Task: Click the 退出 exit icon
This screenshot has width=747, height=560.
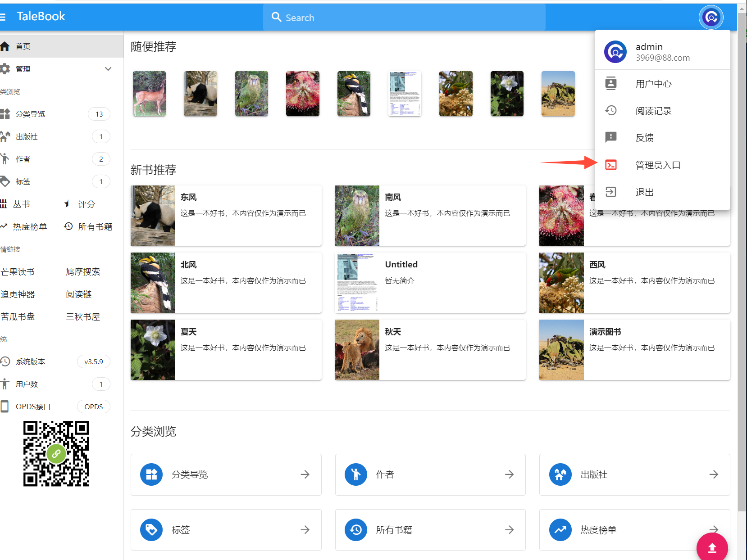Action: click(x=611, y=192)
